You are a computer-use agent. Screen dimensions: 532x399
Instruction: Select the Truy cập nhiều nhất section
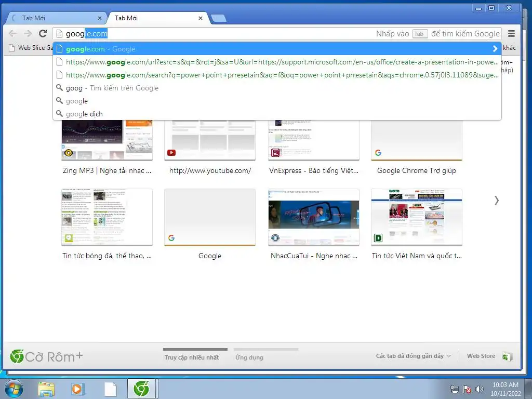tap(192, 357)
